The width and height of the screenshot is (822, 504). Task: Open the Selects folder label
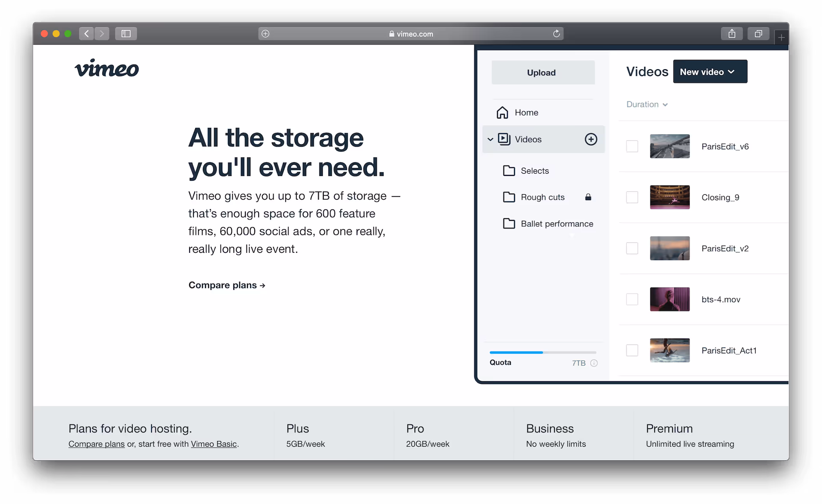coord(535,171)
